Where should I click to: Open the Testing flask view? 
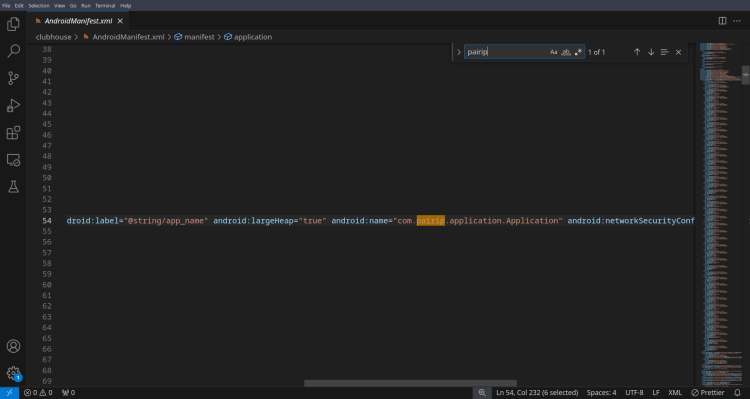click(13, 187)
